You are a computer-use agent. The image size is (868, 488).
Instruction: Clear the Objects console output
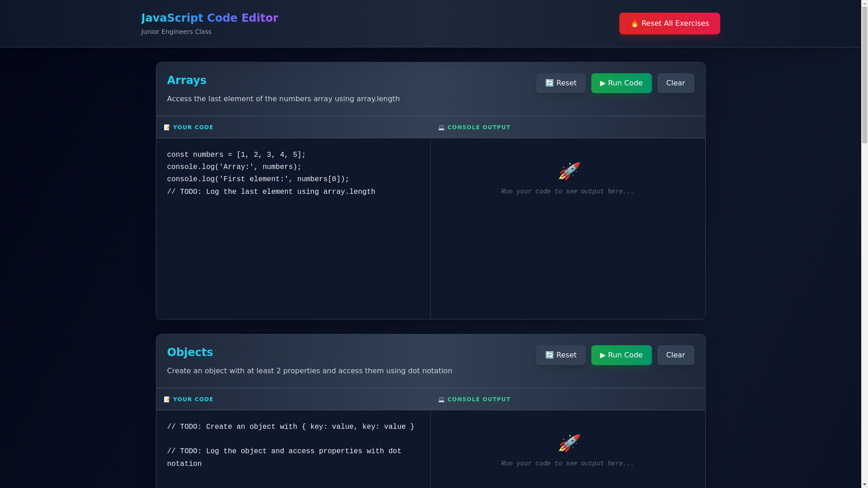tap(675, 355)
